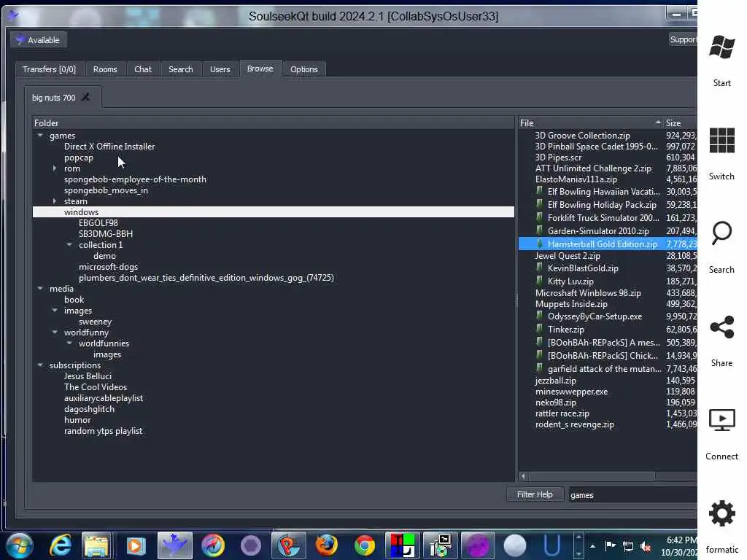Select the Jesus Belluci subscription folder
This screenshot has width=747, height=560.
[88, 376]
